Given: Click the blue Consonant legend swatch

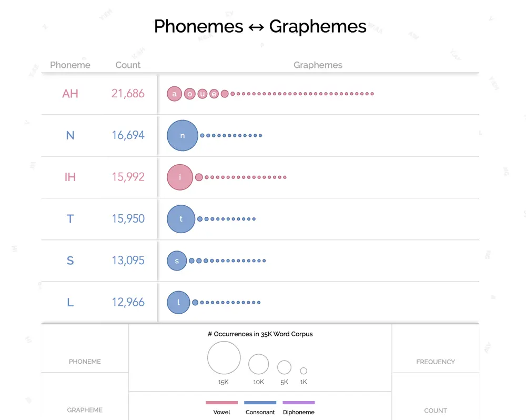Looking at the screenshot, I should tap(260, 403).
